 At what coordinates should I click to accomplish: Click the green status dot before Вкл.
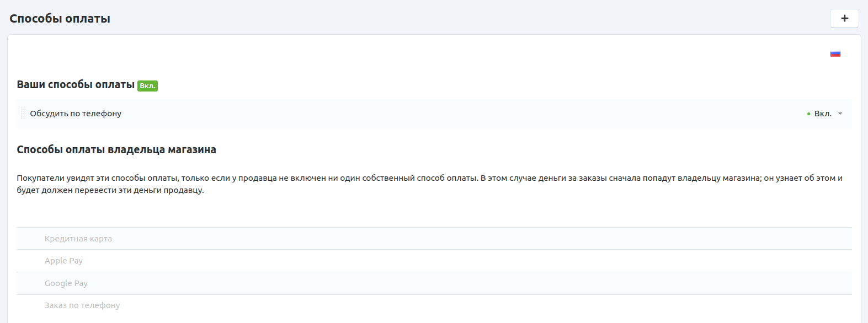(x=808, y=114)
